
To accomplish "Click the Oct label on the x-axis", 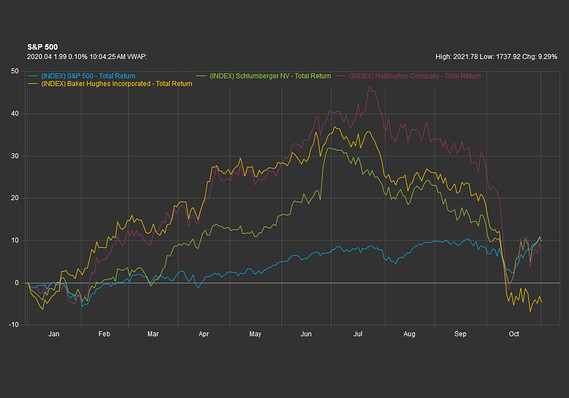I will (514, 334).
